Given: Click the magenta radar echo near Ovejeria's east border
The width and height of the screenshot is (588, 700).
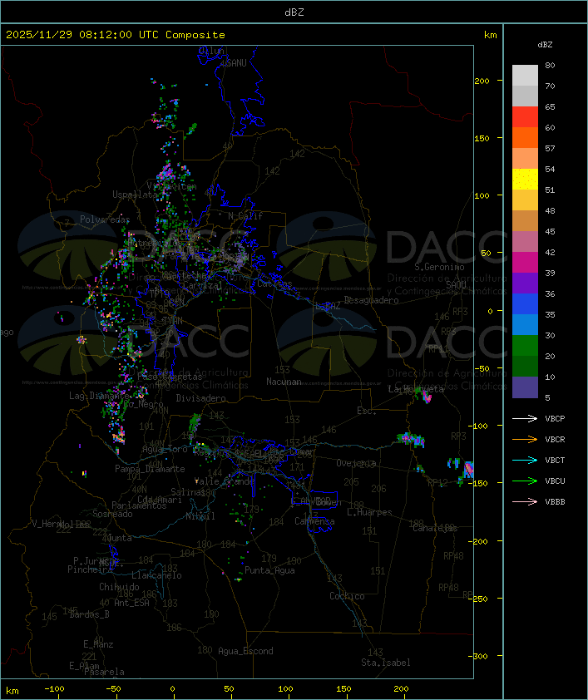Looking at the screenshot, I should pos(405,438).
